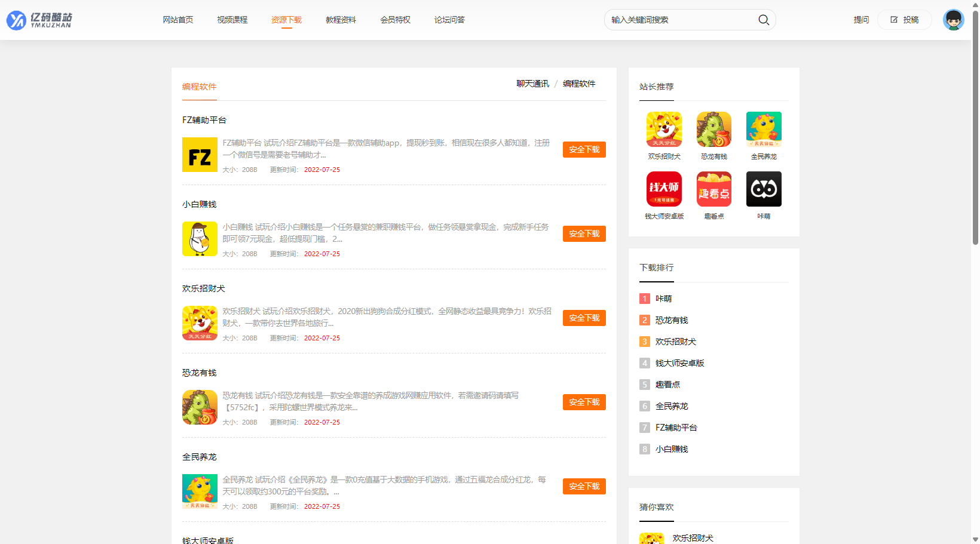This screenshot has width=980, height=544.
Task: Click 安全下载 for FZ辅助平台
Action: coord(584,149)
